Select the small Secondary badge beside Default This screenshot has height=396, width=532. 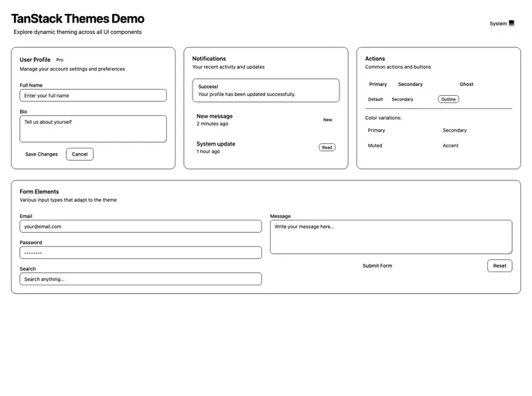coord(402,99)
